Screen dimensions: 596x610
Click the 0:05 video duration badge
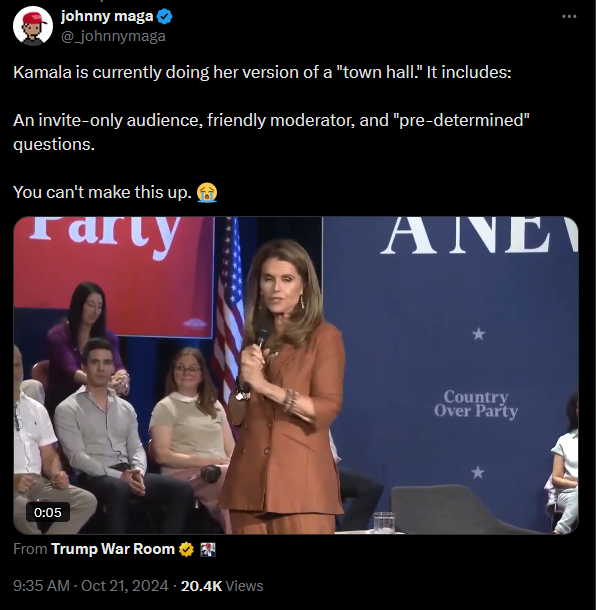pyautogui.click(x=48, y=512)
